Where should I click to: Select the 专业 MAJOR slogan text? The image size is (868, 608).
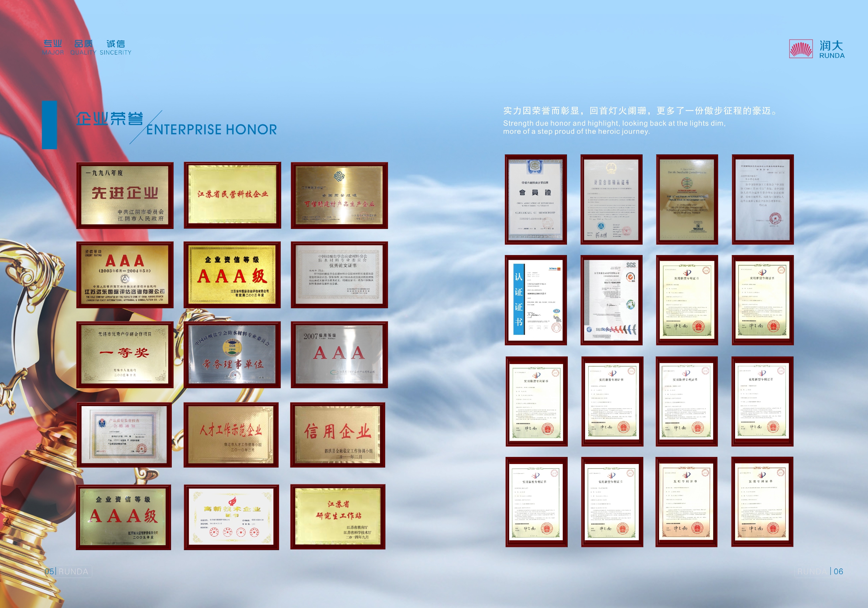point(53,48)
